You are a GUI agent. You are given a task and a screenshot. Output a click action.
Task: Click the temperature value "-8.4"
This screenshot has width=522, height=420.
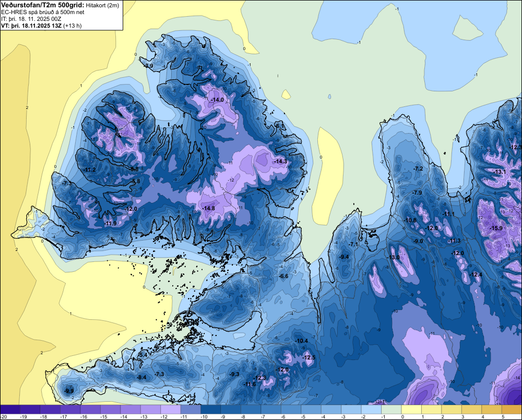141,377
